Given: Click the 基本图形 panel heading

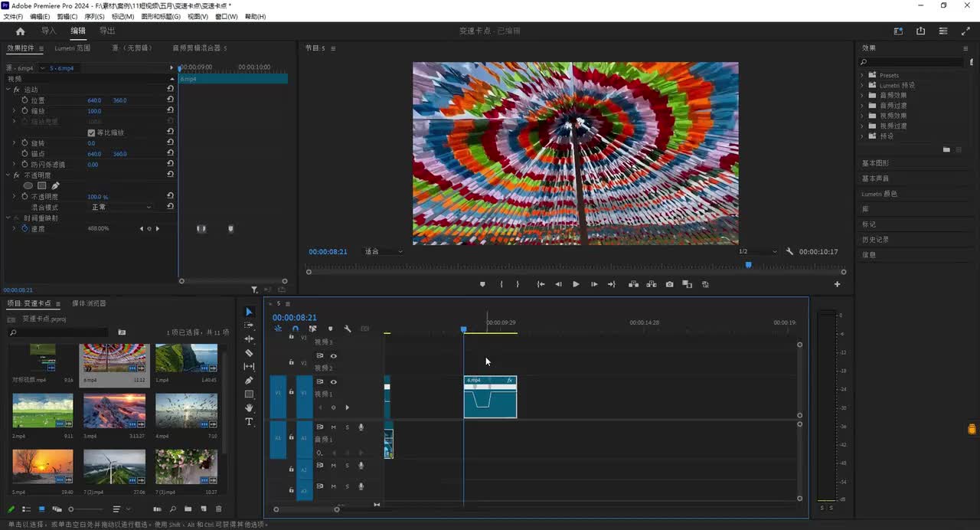Looking at the screenshot, I should tap(876, 163).
